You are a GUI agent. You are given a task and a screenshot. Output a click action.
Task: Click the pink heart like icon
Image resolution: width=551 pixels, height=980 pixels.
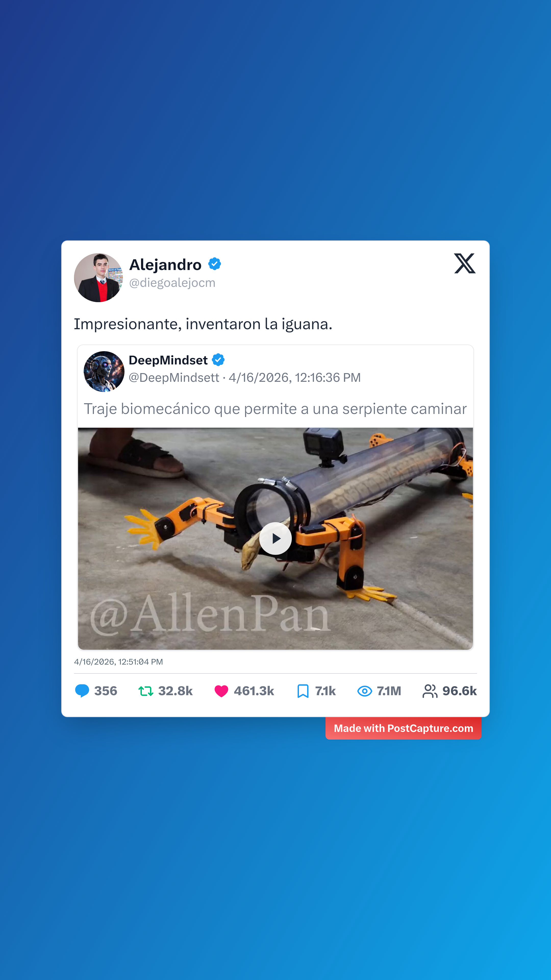click(221, 691)
